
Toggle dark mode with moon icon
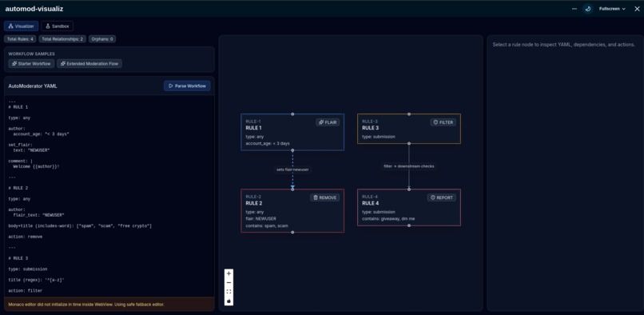(x=588, y=9)
